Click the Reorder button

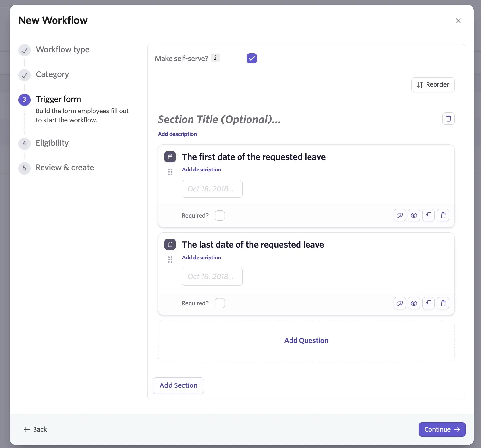tap(433, 84)
